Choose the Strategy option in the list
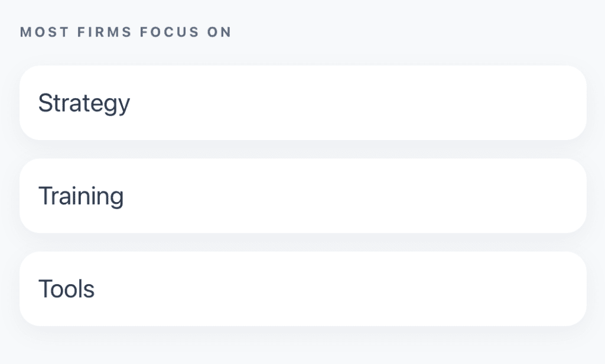 point(302,103)
